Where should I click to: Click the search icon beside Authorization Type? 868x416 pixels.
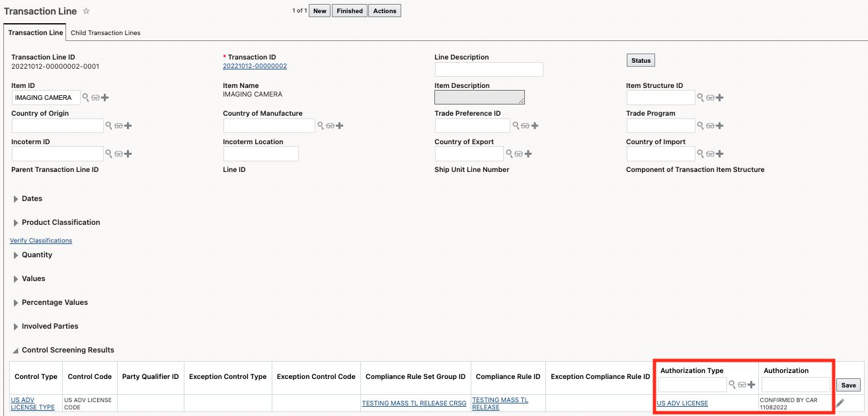click(x=732, y=384)
